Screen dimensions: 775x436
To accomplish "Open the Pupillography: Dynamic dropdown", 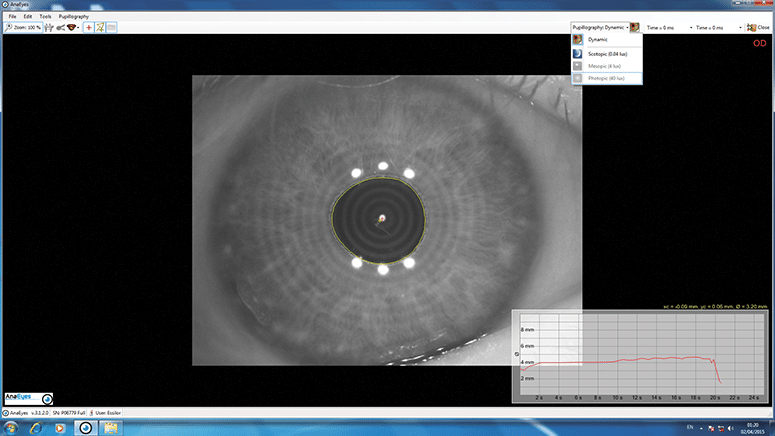I will pyautogui.click(x=600, y=27).
